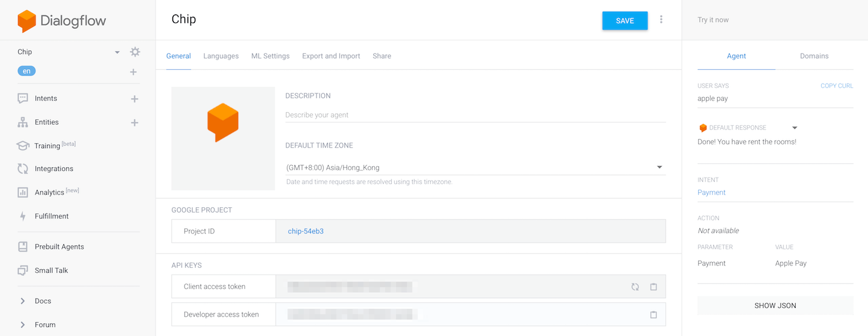Expand the Docs section
The height and width of the screenshot is (336, 868).
[x=23, y=301]
